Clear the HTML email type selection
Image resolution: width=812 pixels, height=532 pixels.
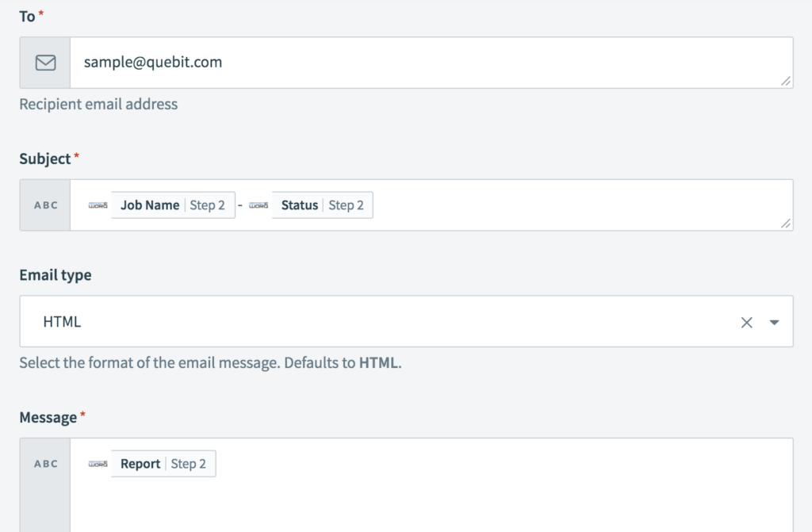pos(746,322)
